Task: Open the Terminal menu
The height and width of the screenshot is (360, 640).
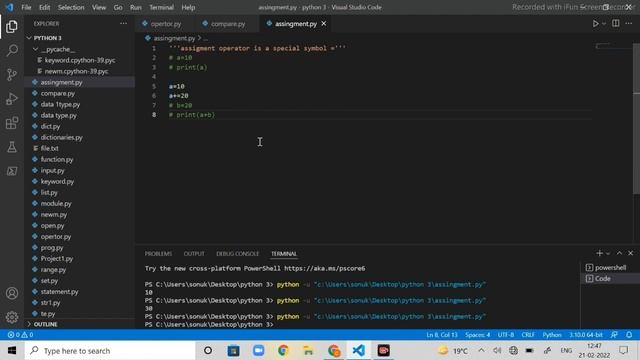Action: coord(161,7)
